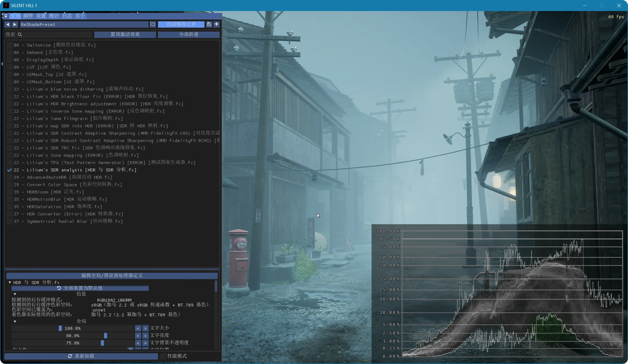Toggle the 自动保存已开 auto-save button
Image resolution: width=628 pixels, height=364 pixels.
click(x=181, y=24)
